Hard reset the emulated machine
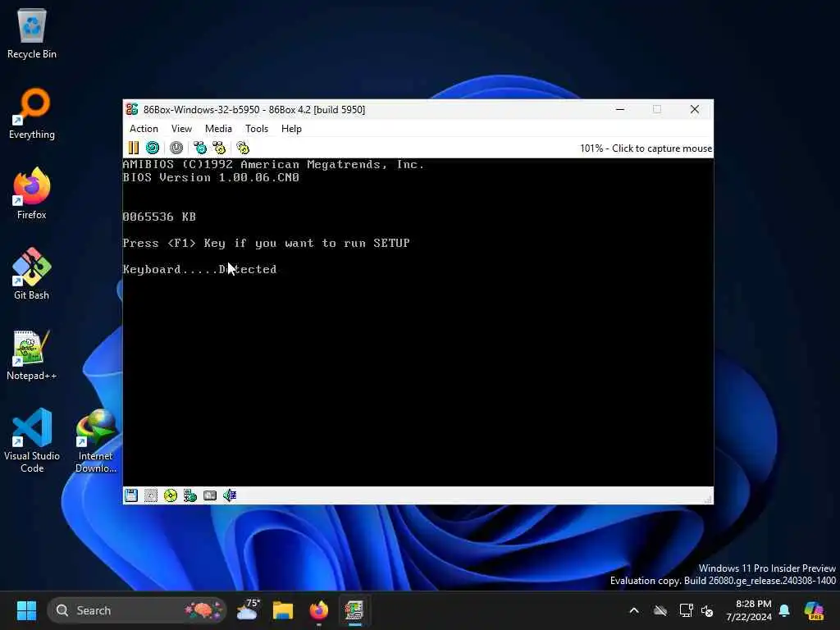840x630 pixels. [x=153, y=148]
